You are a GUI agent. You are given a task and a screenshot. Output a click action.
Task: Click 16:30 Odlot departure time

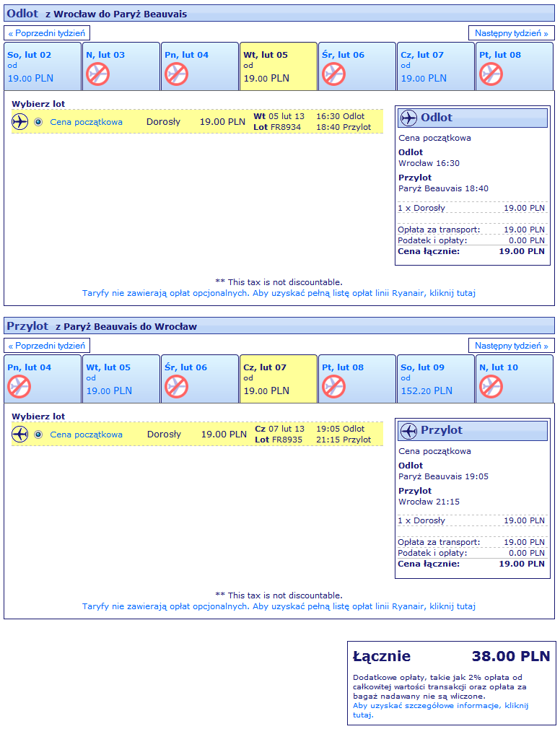click(341, 116)
